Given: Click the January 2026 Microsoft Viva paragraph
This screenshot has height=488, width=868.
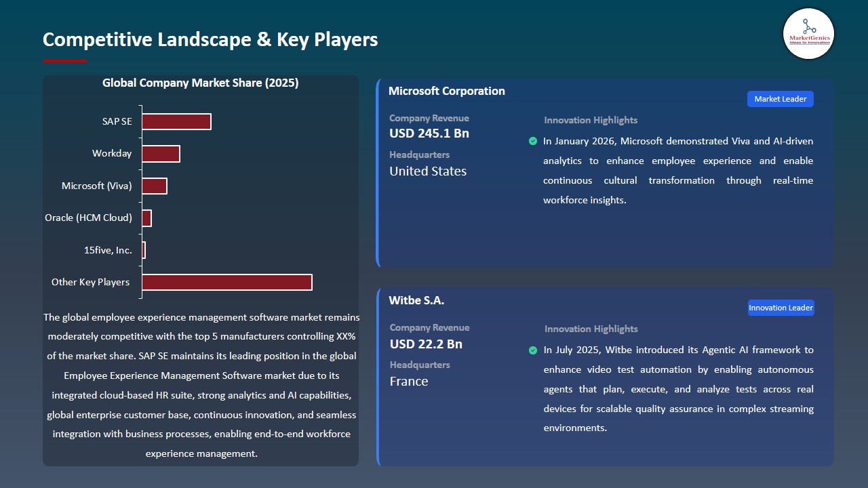Looking at the screenshot, I should coord(678,170).
